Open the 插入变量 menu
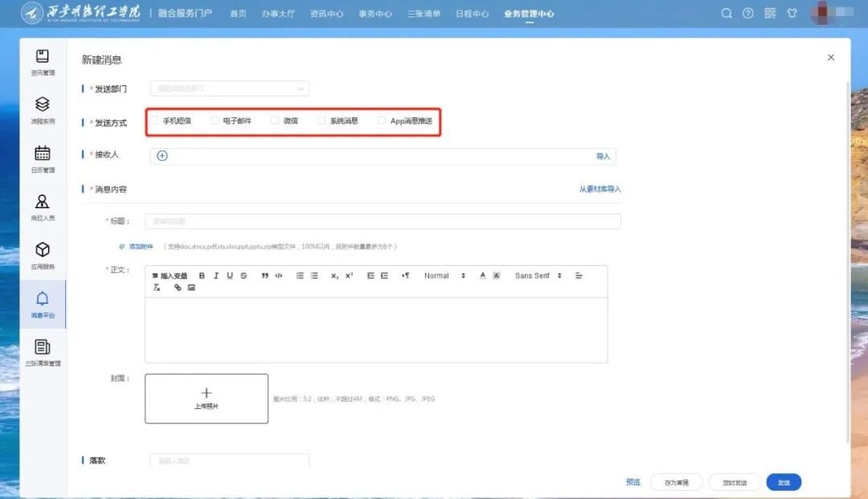This screenshot has width=868, height=499. [x=170, y=276]
